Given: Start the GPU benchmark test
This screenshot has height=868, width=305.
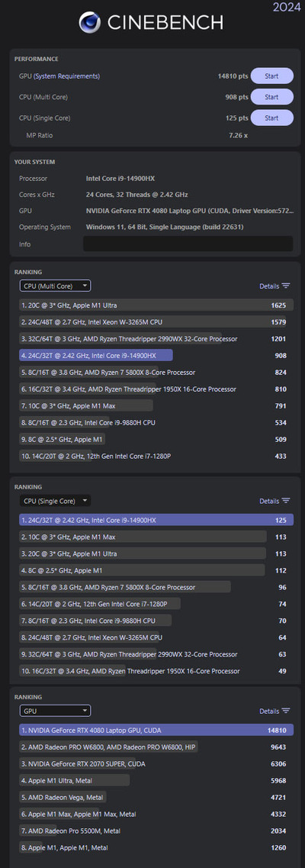Looking at the screenshot, I should pos(272,76).
